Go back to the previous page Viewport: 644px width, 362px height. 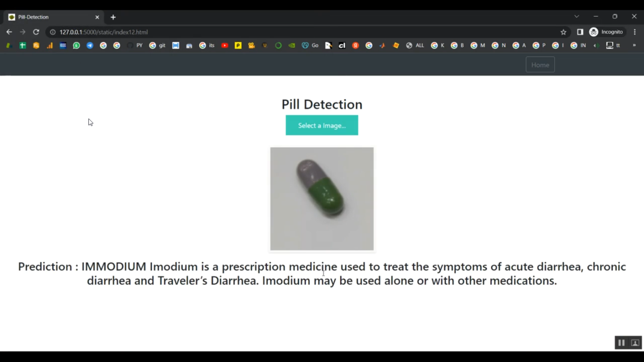[x=9, y=32]
